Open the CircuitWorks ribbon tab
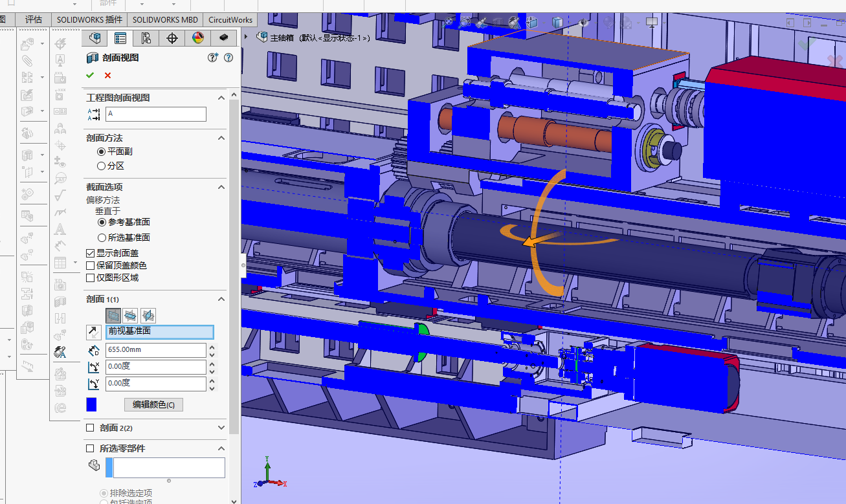 click(x=230, y=19)
